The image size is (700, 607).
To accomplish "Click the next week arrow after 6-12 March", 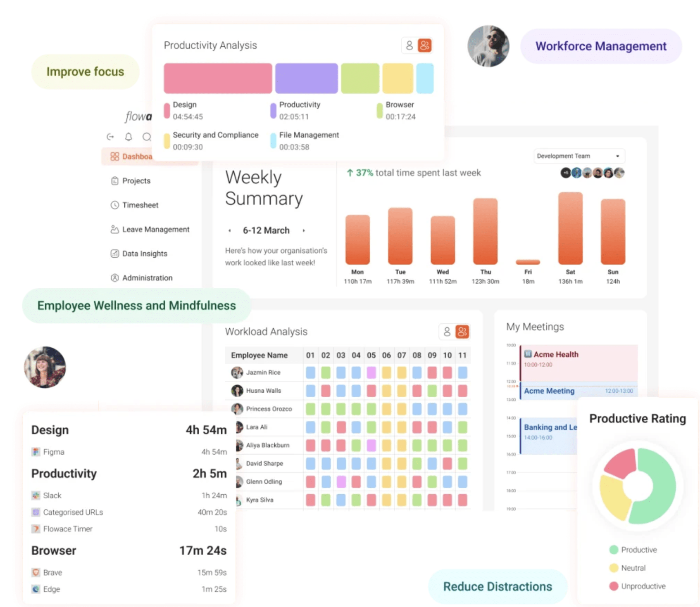I will 305,230.
